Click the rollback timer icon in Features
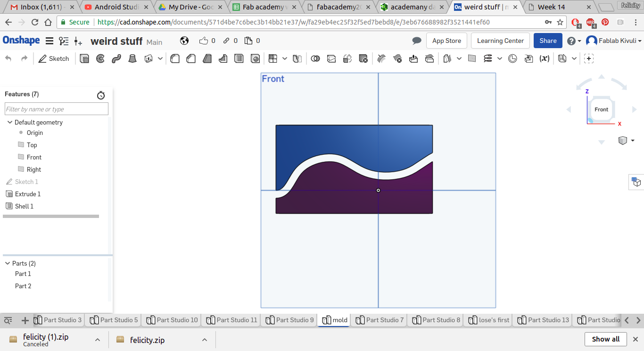Screen dimensions: 644x351 (101, 95)
